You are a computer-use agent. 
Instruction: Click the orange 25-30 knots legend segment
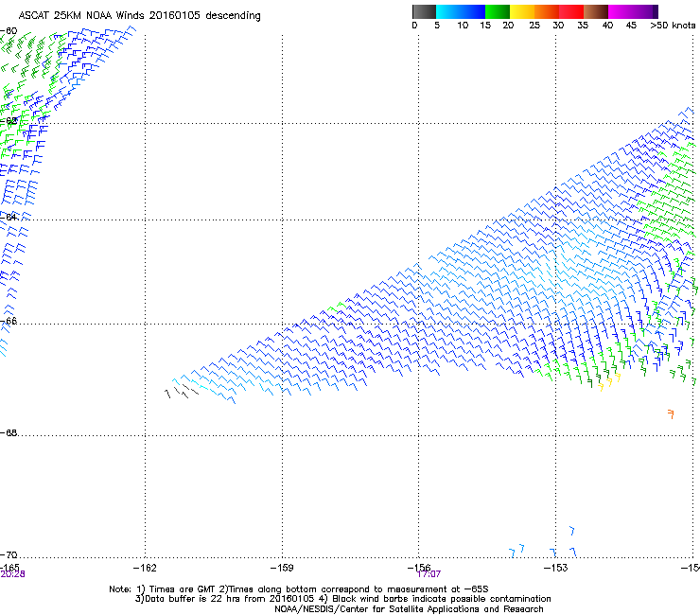tap(547, 11)
